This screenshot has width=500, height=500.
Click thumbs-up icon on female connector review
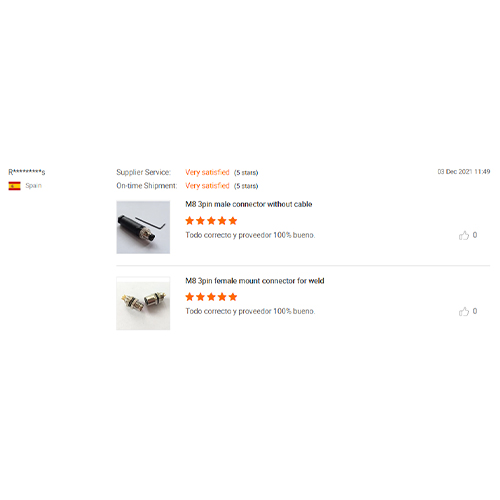464,312
